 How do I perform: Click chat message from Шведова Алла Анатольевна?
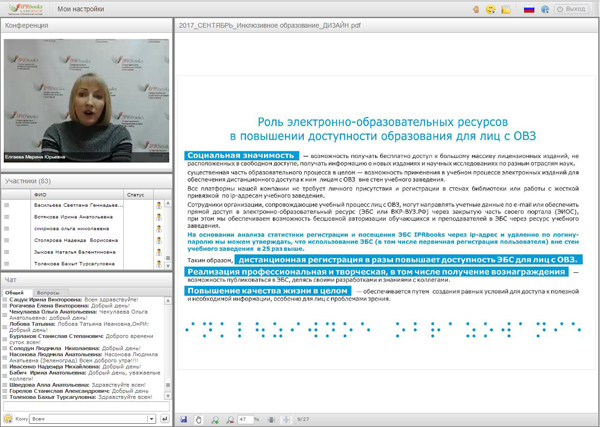point(77,385)
